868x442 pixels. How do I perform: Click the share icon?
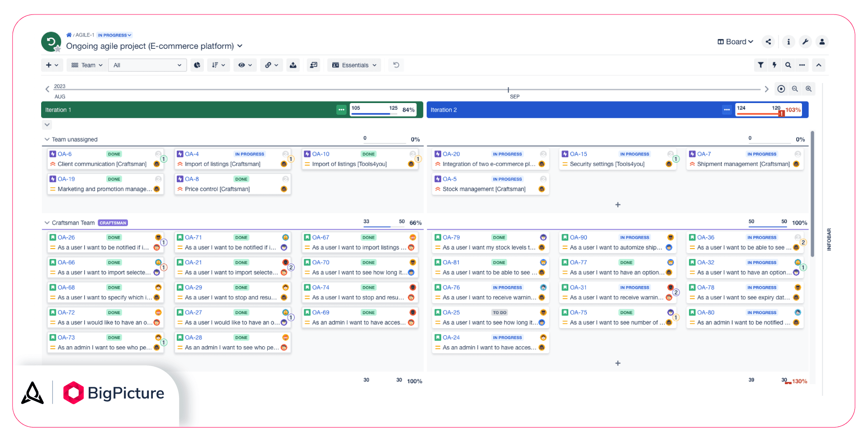point(768,42)
